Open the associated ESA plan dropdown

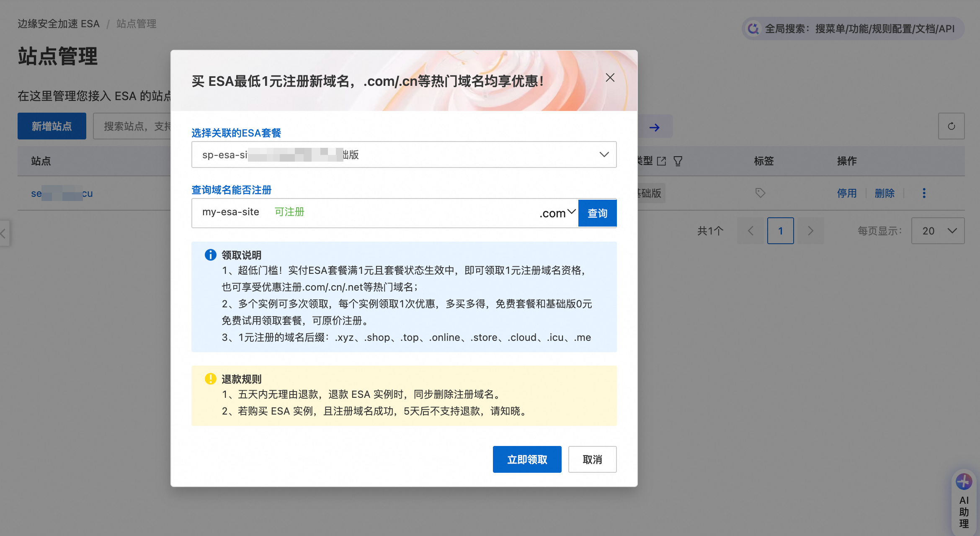click(x=404, y=155)
